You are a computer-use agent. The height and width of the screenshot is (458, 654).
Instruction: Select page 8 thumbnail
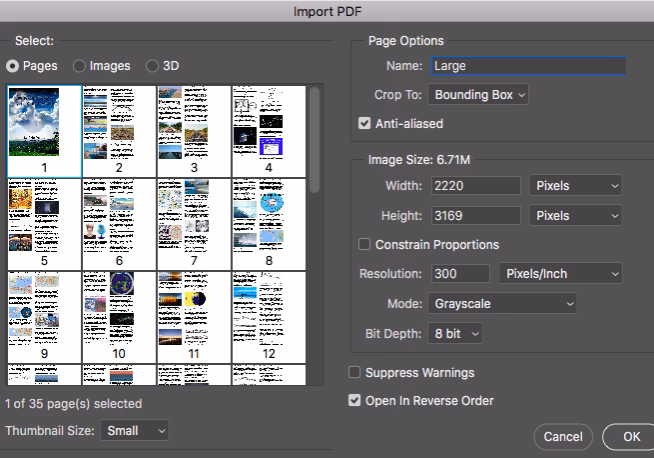269,224
